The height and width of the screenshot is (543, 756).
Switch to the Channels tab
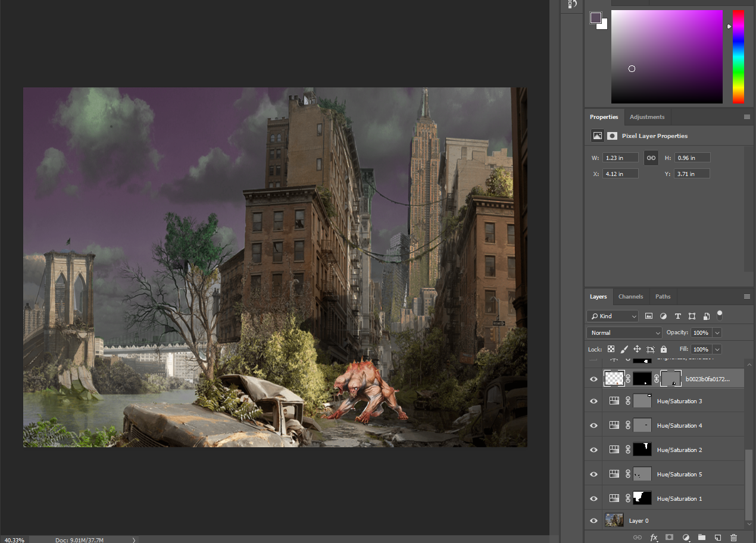(x=630, y=296)
